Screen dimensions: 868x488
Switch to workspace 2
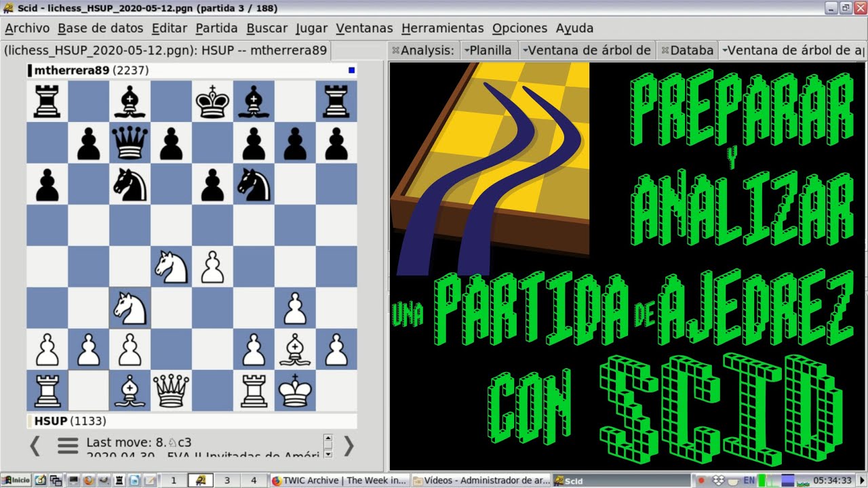point(200,481)
